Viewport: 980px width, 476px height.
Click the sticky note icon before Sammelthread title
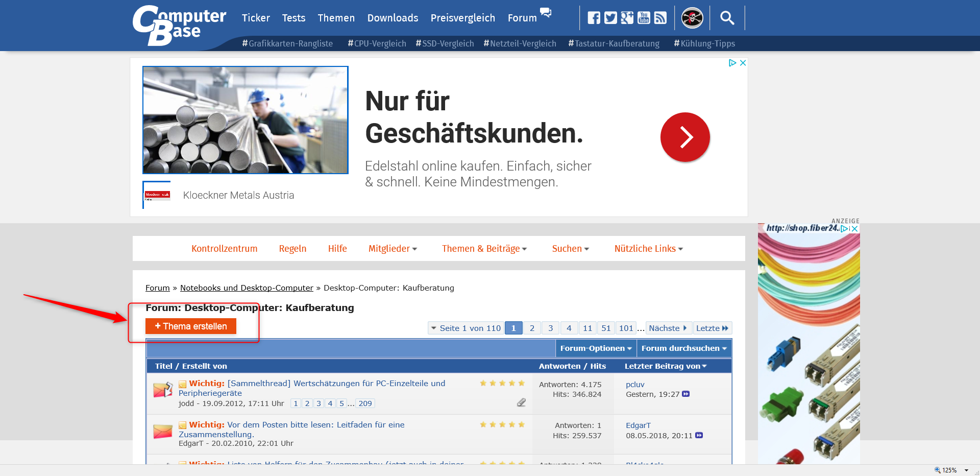pyautogui.click(x=183, y=384)
